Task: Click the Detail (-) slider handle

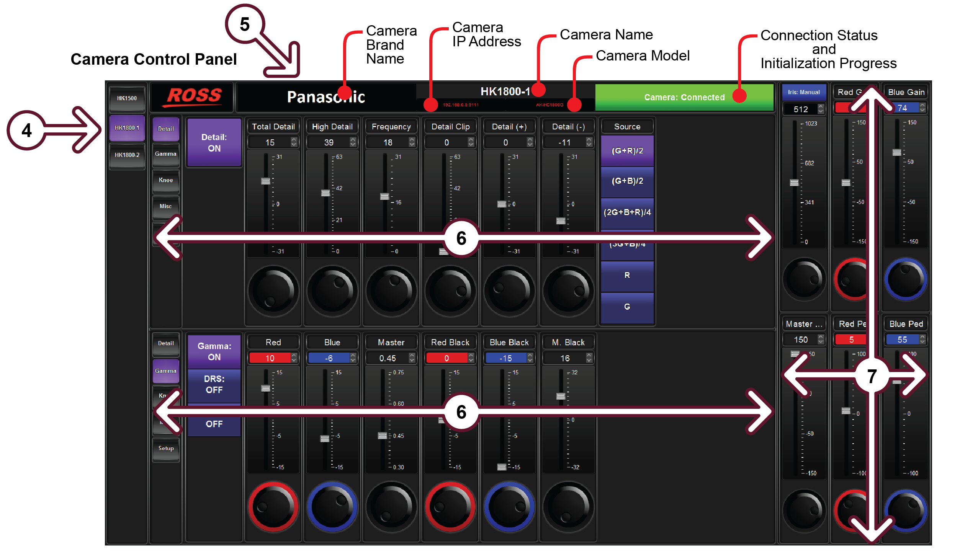Action: tap(561, 221)
